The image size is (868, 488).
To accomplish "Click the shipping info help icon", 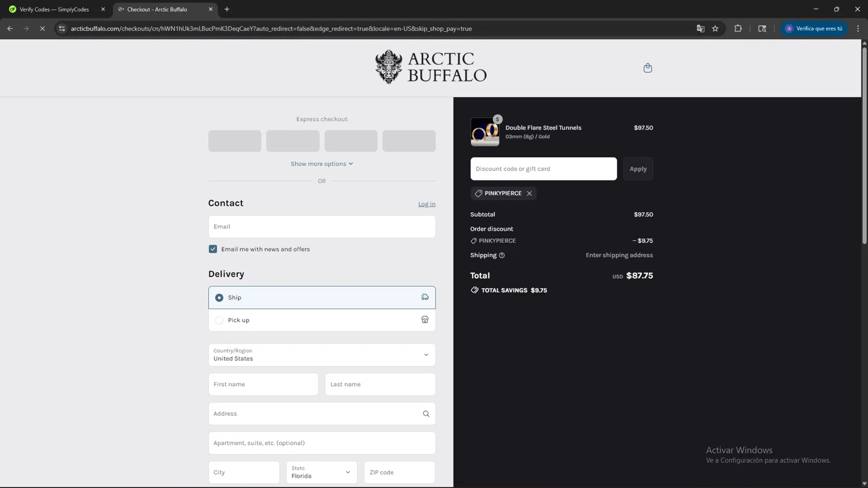I will [x=502, y=255].
